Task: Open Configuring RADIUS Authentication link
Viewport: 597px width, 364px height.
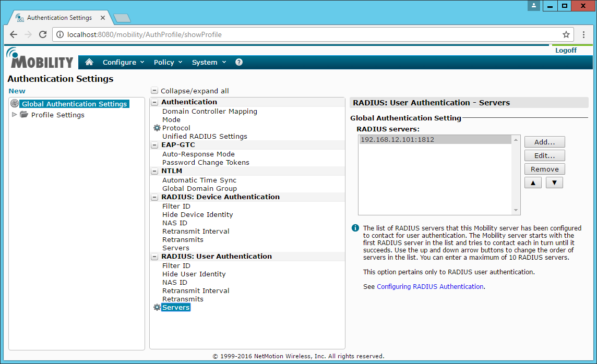Action: 430,286
